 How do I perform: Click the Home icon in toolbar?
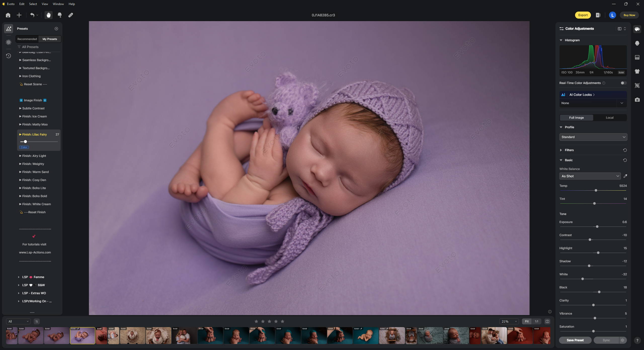(x=8, y=15)
